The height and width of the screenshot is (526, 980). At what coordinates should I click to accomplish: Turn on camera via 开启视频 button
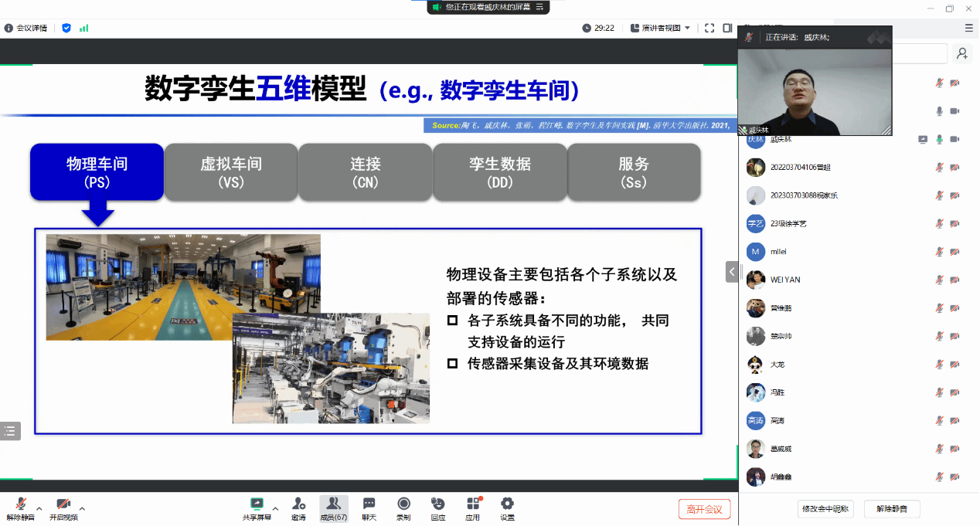(x=63, y=508)
